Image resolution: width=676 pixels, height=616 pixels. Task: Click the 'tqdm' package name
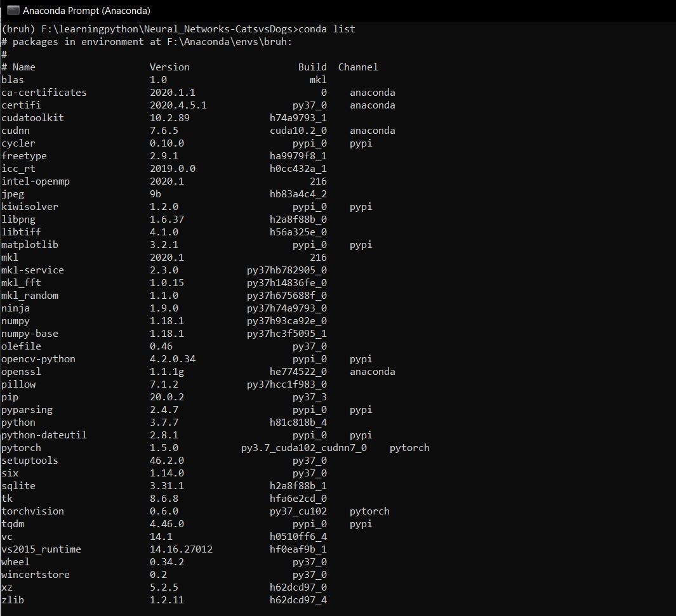point(13,524)
